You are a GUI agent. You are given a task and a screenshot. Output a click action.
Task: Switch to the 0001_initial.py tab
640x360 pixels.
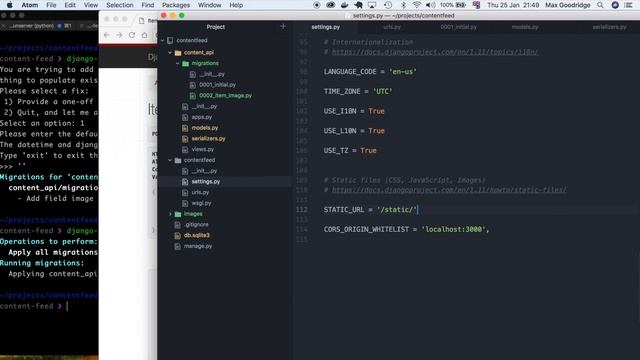pyautogui.click(x=458, y=27)
